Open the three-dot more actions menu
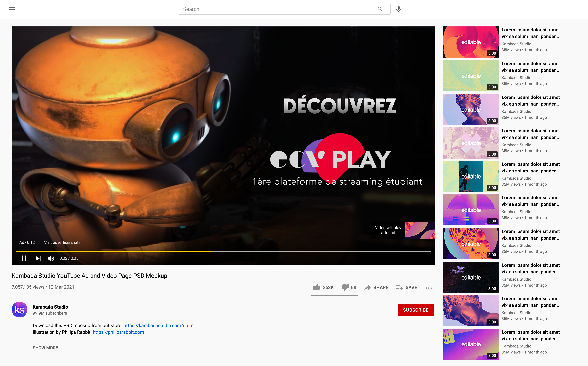588x366 pixels. click(428, 288)
